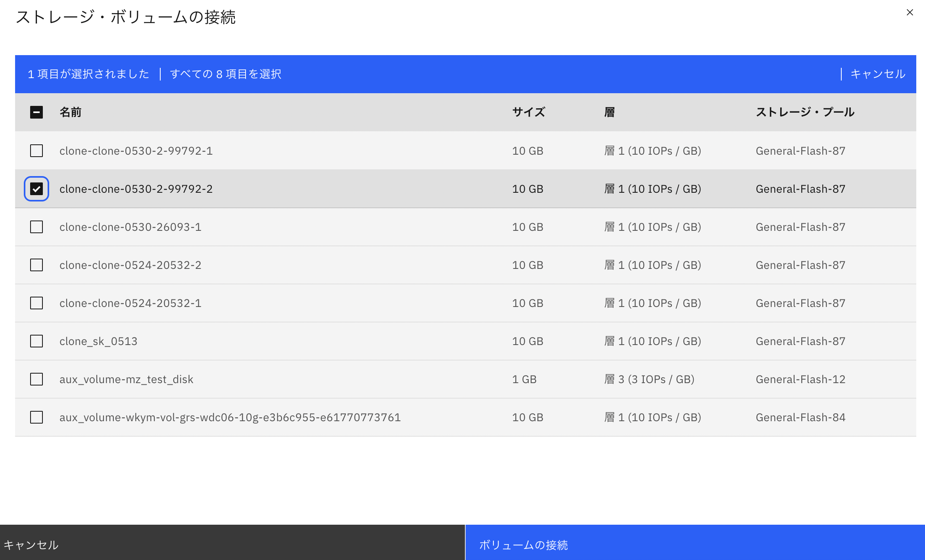
Task: Click キャンセル in the blue selection bar
Action: (878, 74)
